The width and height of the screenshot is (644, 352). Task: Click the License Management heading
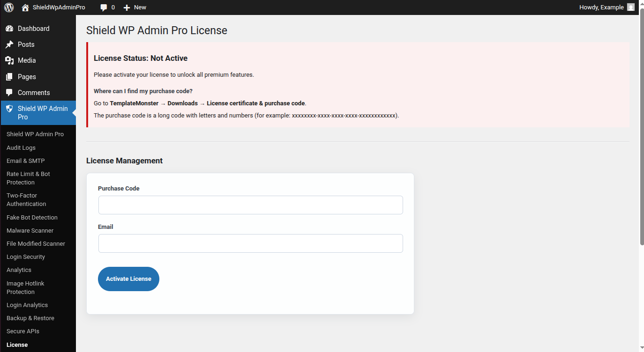click(x=124, y=161)
